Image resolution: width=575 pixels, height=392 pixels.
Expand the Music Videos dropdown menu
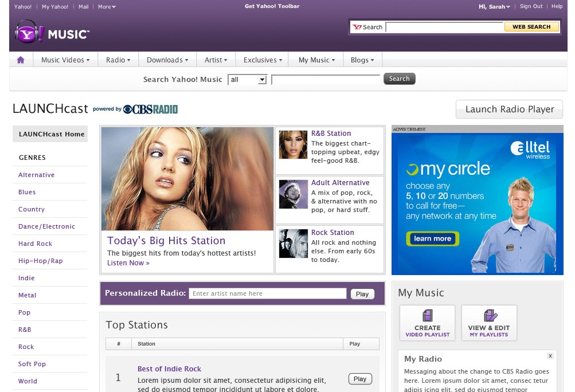click(65, 60)
